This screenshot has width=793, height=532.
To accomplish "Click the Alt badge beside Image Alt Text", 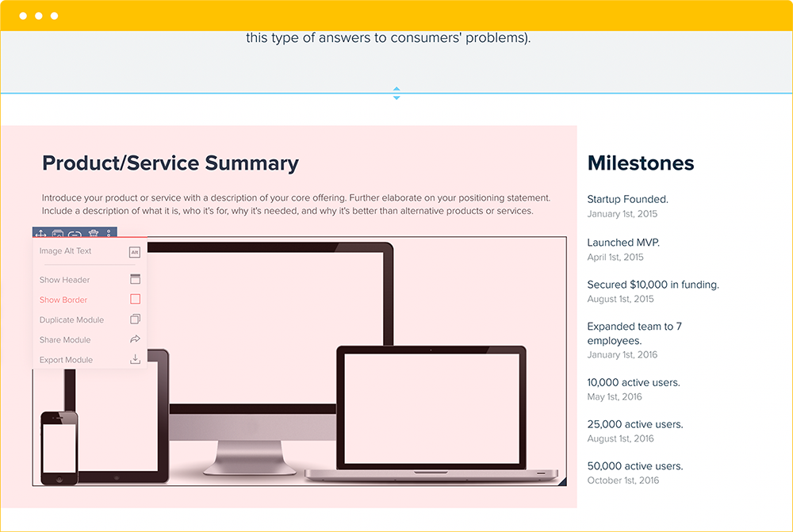I will 135,252.
